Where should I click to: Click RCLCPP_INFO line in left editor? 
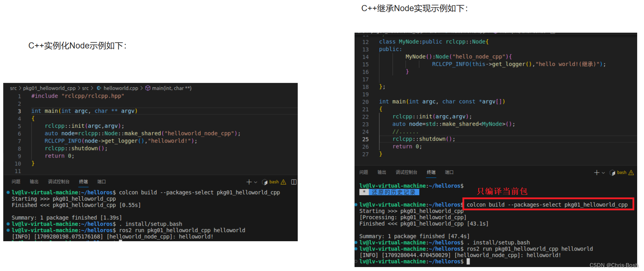coord(121,141)
